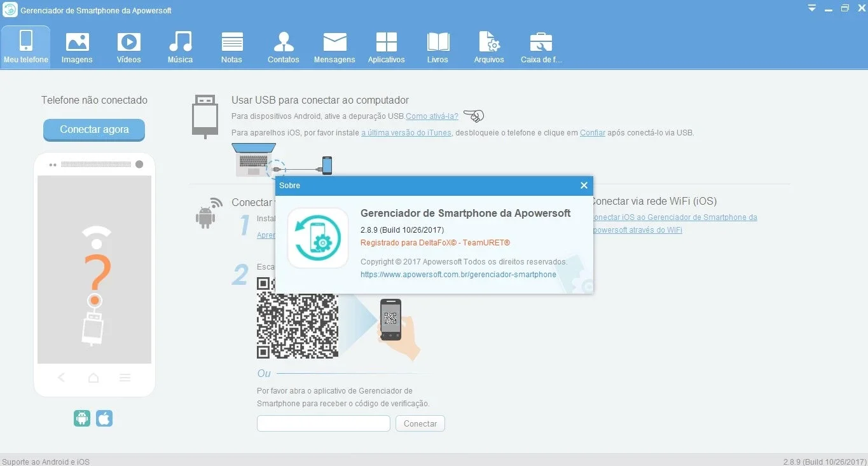Screen dimensions: 868x466
Task: Click the Registrado para DeltaFoX text
Action: (x=436, y=243)
